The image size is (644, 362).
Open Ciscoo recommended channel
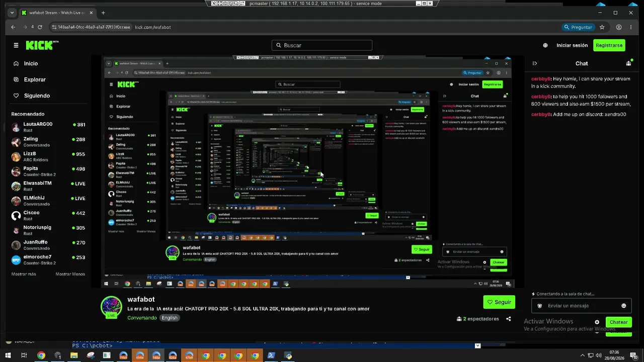pyautogui.click(x=48, y=216)
